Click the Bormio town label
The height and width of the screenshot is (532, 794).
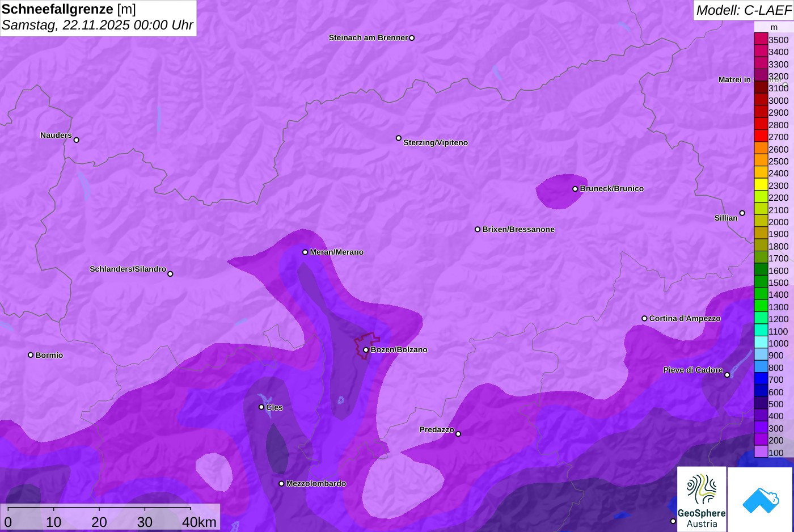pyautogui.click(x=49, y=356)
